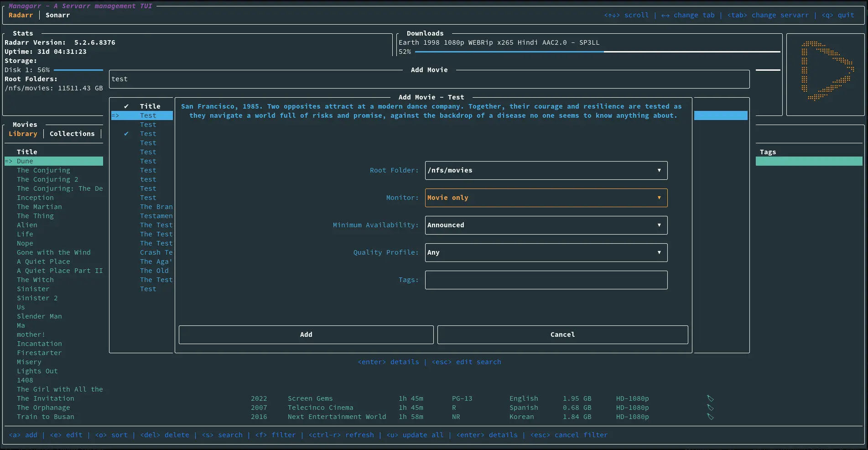Click the tag icon in Train to Busan row

coord(710,417)
